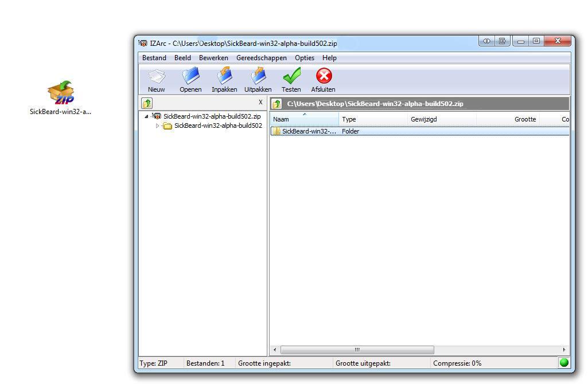The width and height of the screenshot is (588, 384).
Task: Click the Inpakken (add files) toolbar icon
Action: coord(224,76)
